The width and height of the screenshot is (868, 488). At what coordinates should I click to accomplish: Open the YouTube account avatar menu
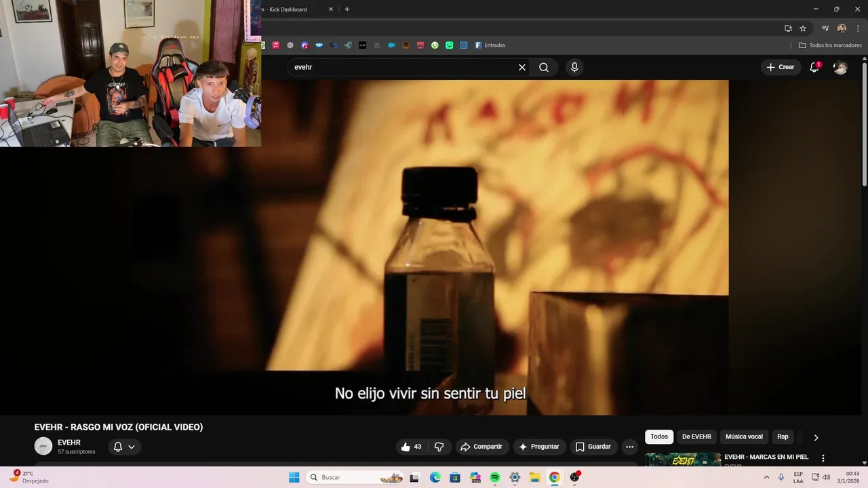pyautogui.click(x=840, y=67)
